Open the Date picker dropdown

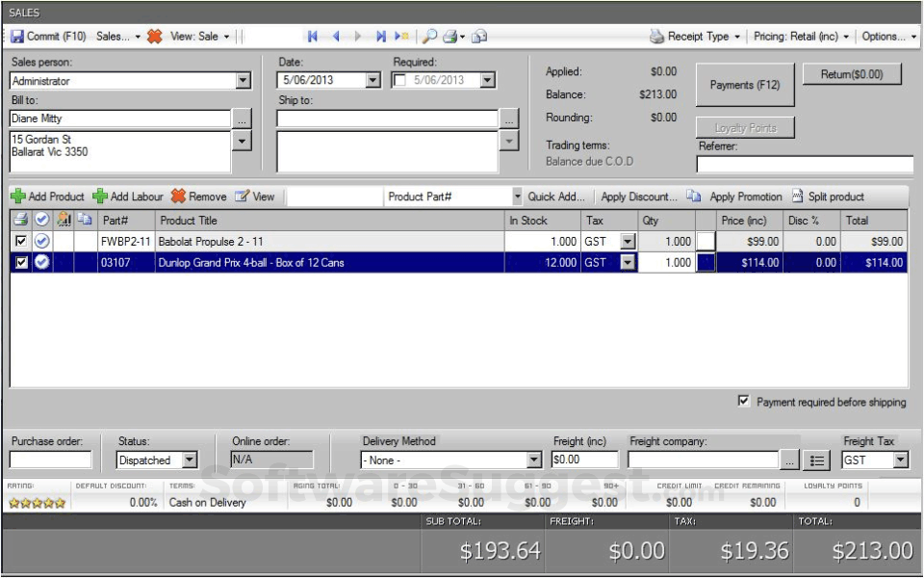tap(372, 80)
